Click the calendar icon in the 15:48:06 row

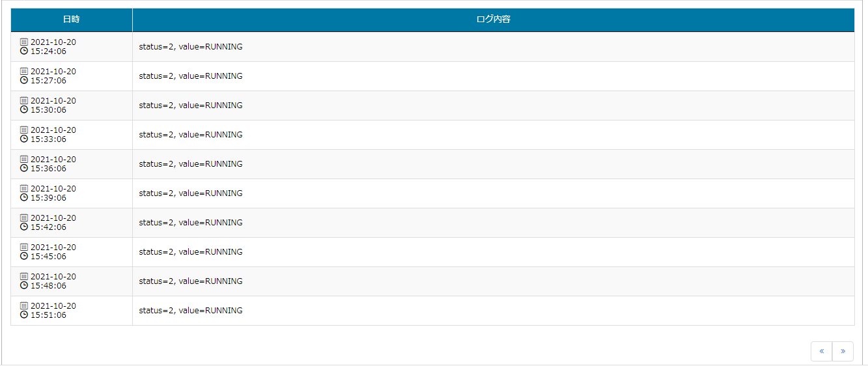pyautogui.click(x=24, y=276)
